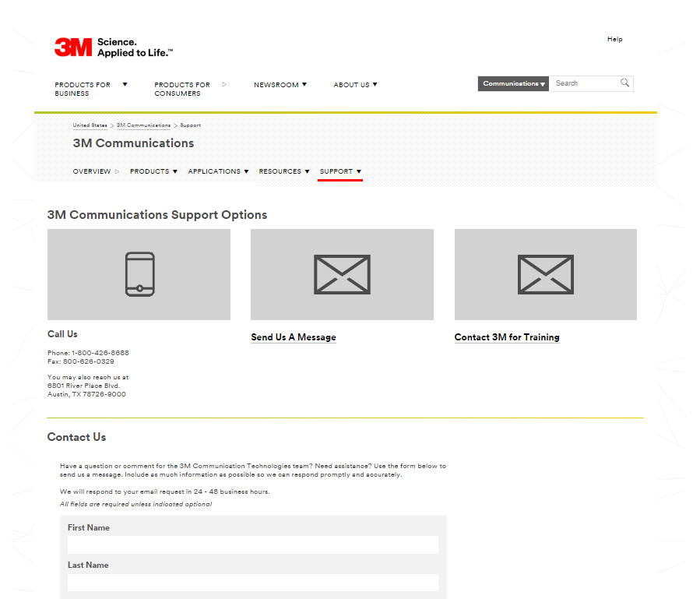Click envelope icon above Contact 3M for Training
Image resolution: width=700 pixels, height=599 pixels.
click(x=546, y=274)
